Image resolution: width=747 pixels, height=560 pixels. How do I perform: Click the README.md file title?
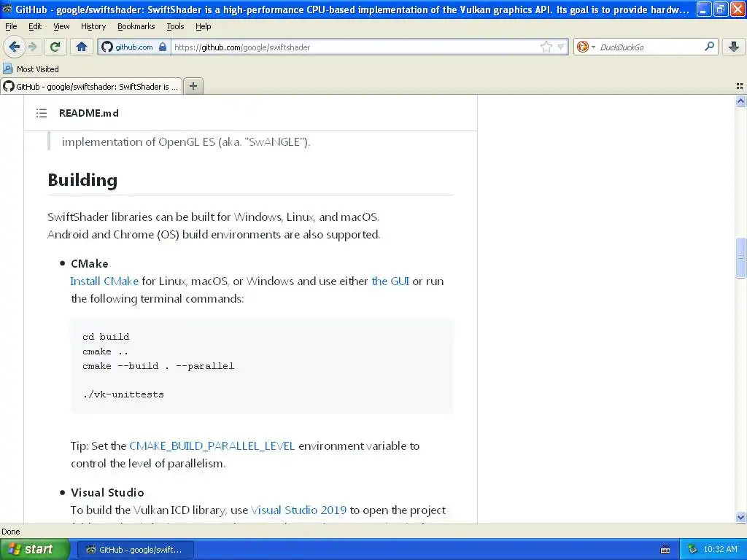tap(88, 113)
